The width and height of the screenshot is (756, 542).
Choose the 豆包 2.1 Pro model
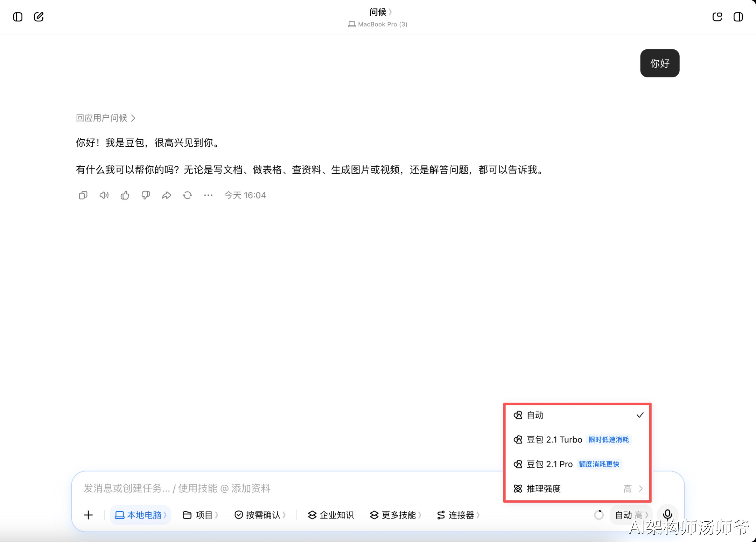pos(577,464)
